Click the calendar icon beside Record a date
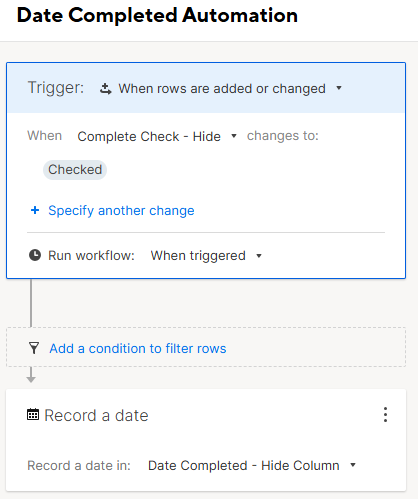418x499 pixels. click(x=33, y=415)
